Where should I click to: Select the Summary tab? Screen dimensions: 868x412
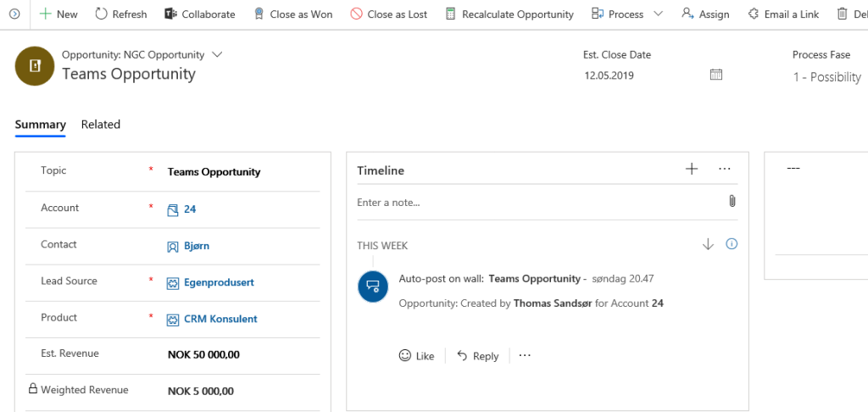click(40, 125)
